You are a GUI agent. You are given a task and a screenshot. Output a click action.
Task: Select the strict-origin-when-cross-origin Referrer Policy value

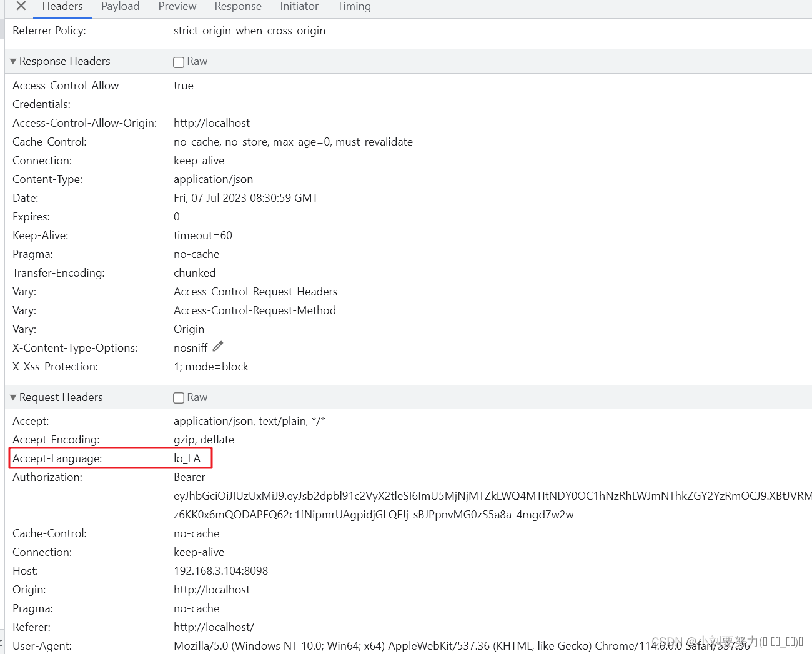[x=249, y=30]
